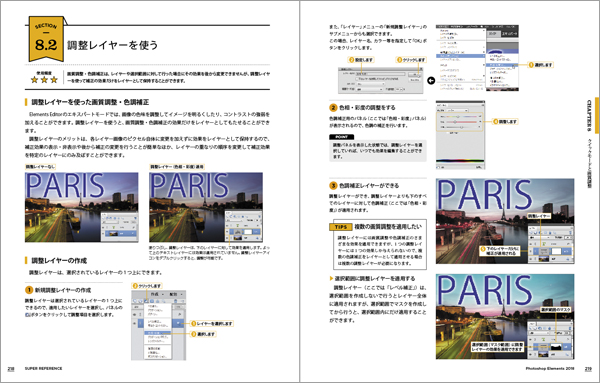Click the trash icon in step 1 Layers panel

click(x=176, y=301)
